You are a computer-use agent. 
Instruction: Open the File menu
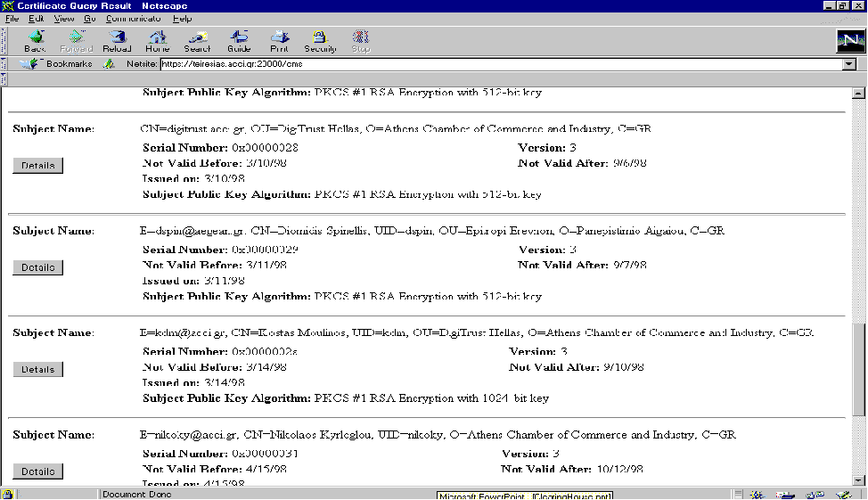[12, 19]
